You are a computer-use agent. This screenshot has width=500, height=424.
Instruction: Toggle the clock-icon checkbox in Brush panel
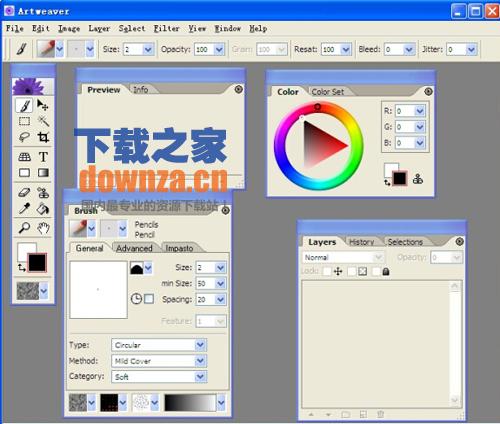149,299
